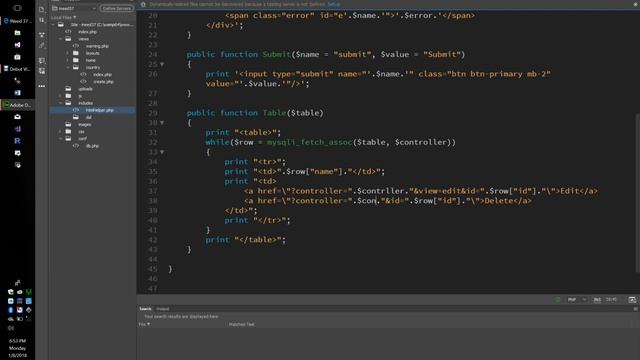Open the file explorer taskbar icon
640x360 pixels.
(x=17, y=33)
